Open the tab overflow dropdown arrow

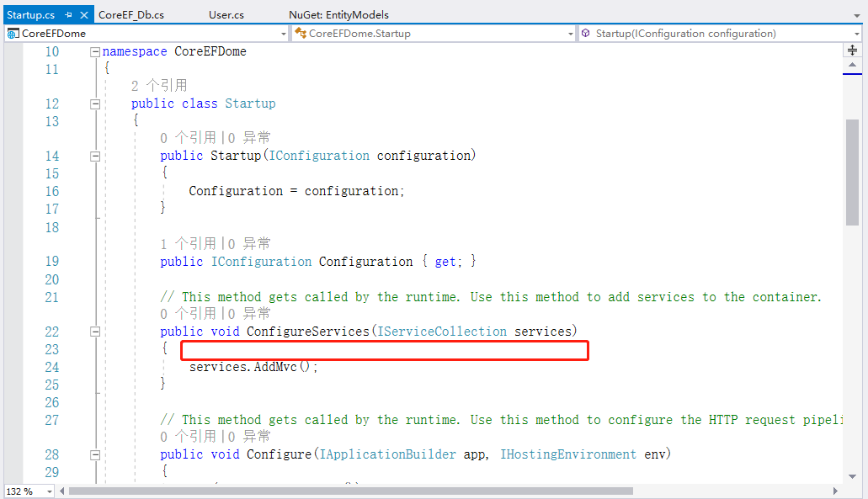[857, 16]
